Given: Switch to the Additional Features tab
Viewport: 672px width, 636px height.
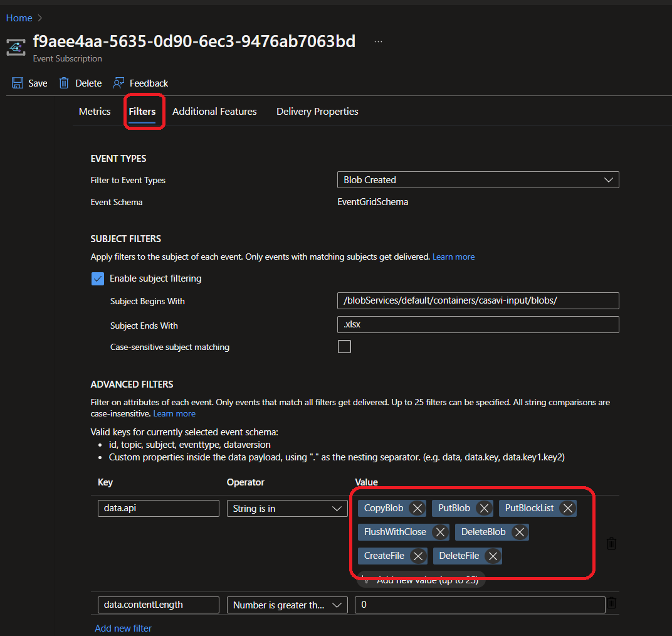Looking at the screenshot, I should point(214,111).
